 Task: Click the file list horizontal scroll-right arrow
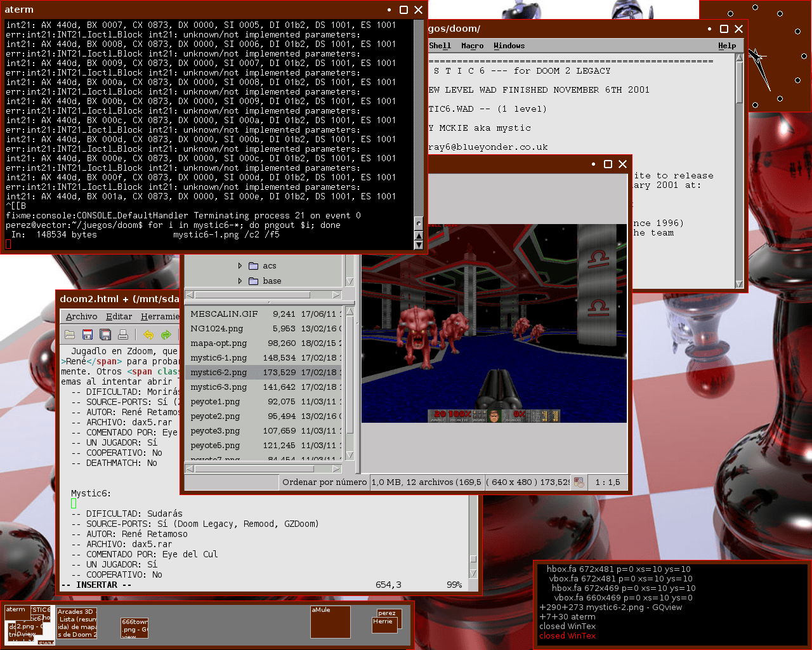pyautogui.click(x=336, y=469)
